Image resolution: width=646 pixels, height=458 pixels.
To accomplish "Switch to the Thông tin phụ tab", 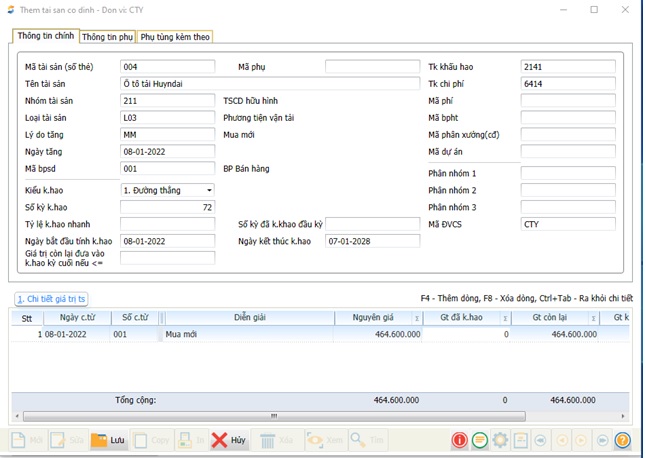I will 107,37.
